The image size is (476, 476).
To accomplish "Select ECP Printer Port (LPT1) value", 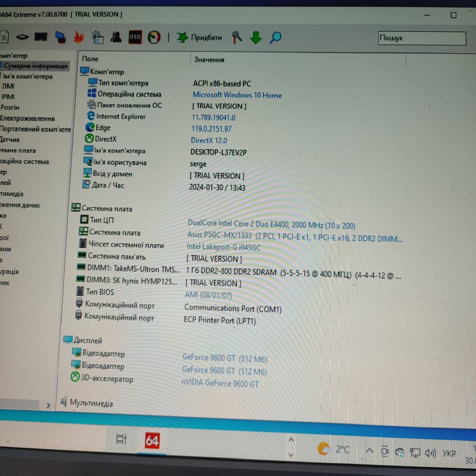I will 220,320.
